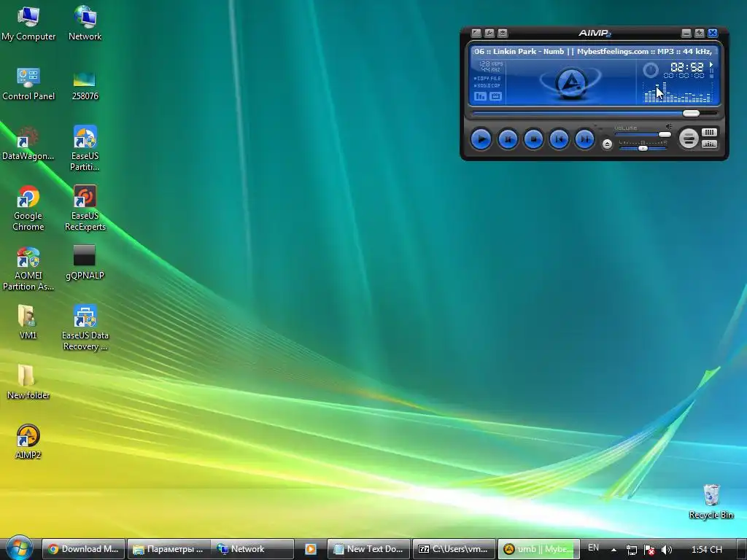Open the system volume tray icon

point(667,550)
